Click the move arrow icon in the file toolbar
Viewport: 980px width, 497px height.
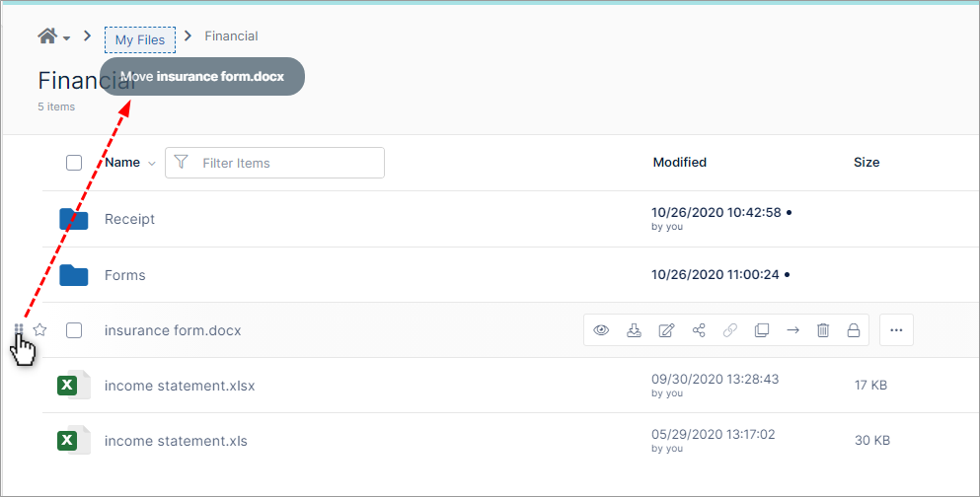click(792, 330)
